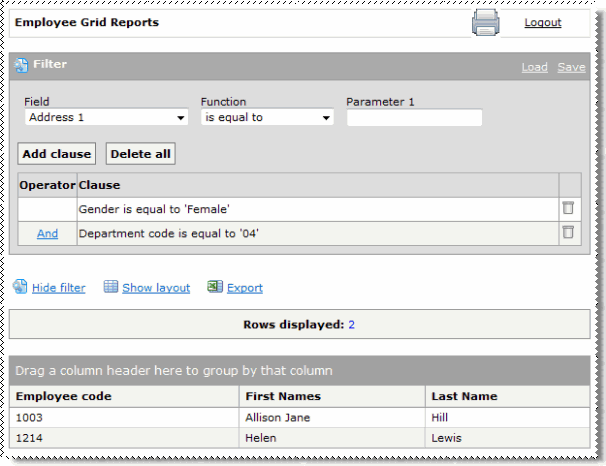Viewport: 606px width, 466px height.
Task: Click the Add clause button
Action: (x=57, y=154)
